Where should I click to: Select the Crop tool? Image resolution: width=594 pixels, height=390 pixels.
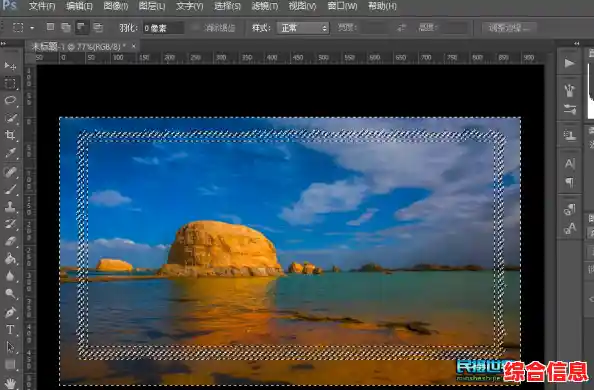coord(10,135)
